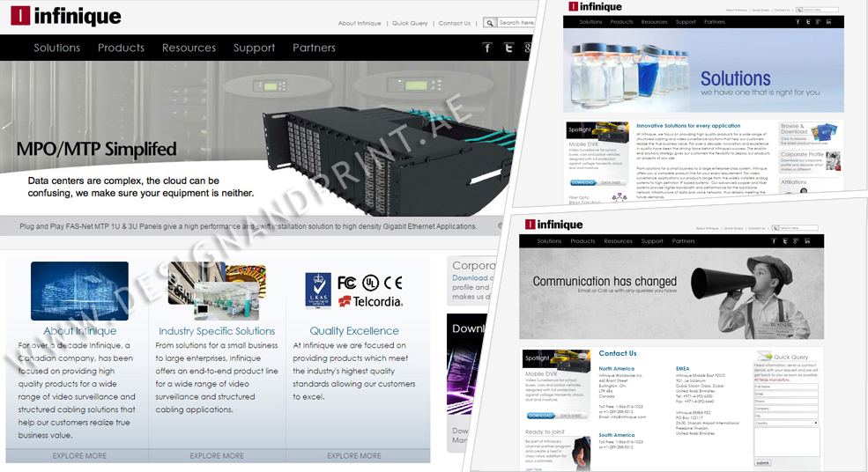Image resolution: width=868 pixels, height=472 pixels.
Task: Click Explore More under About Infinique
Action: [x=79, y=455]
